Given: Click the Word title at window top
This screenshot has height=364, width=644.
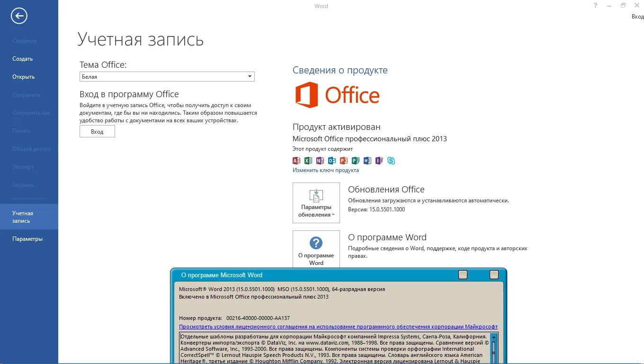Looking at the screenshot, I should [322, 6].
